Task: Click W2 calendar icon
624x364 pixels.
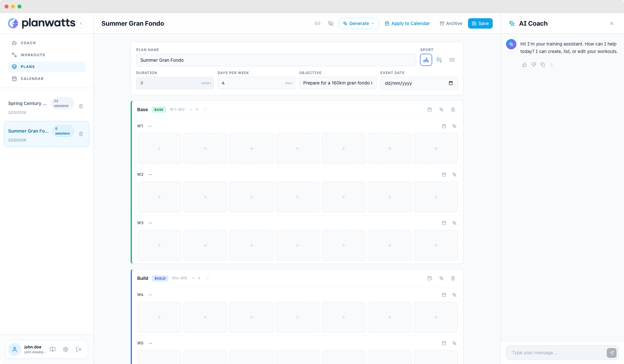Action: (x=444, y=175)
